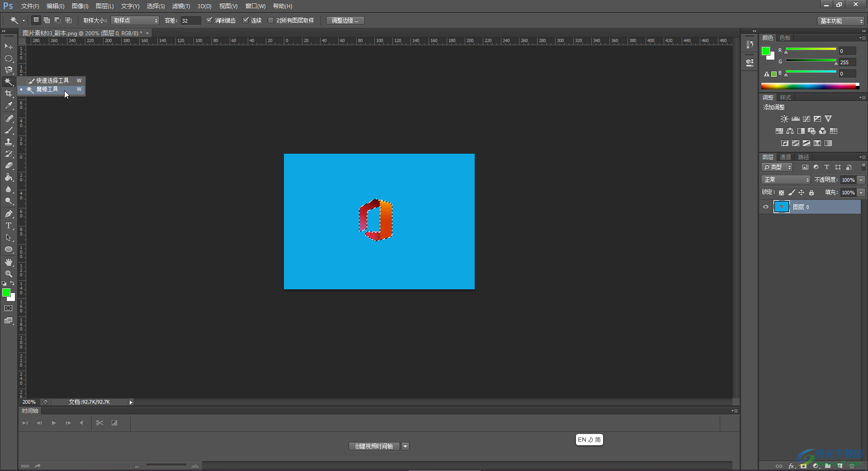Viewport: 868px width, 471px height.
Task: Open the workspace 基本功能 dropdown
Action: (x=841, y=21)
